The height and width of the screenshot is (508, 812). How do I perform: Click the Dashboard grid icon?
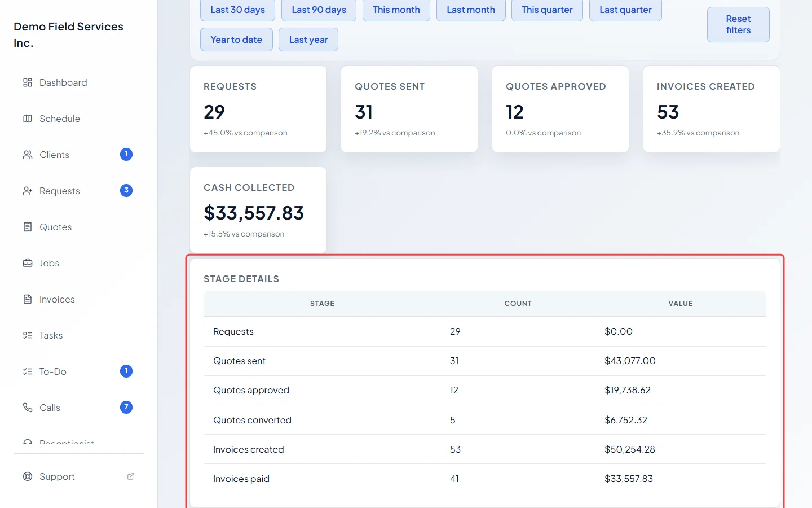coord(28,82)
